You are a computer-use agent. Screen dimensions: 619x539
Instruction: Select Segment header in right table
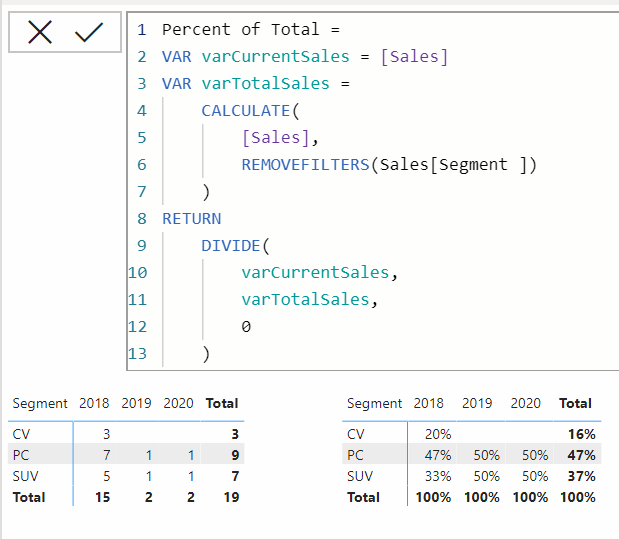(x=374, y=404)
